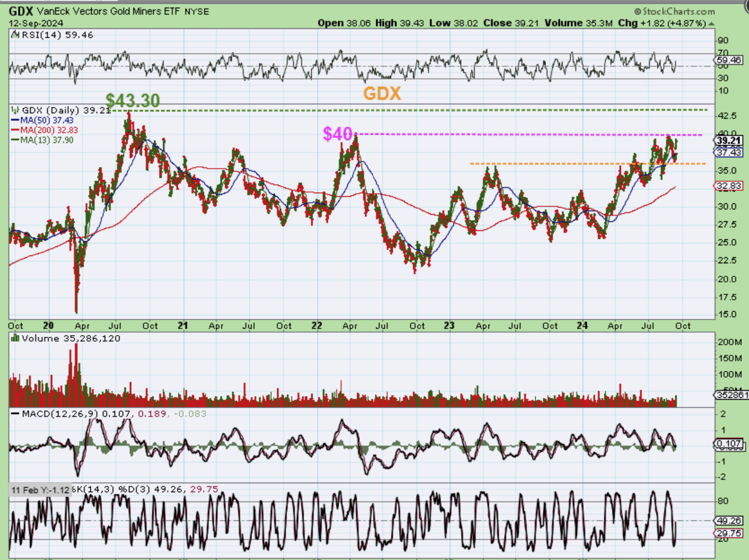Screen dimensions: 749x560
Task: Click the '21' year label on time axis
Action: point(183,325)
